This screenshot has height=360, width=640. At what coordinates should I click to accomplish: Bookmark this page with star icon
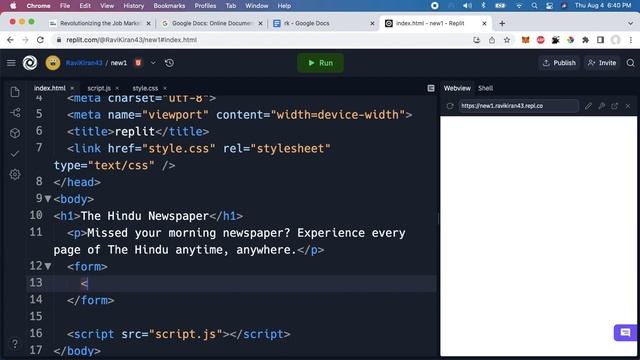click(507, 40)
